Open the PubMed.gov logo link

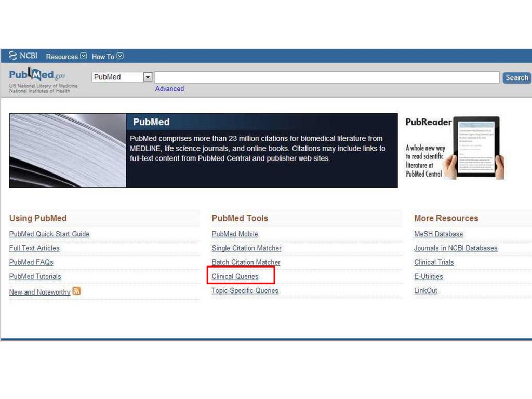pos(37,75)
